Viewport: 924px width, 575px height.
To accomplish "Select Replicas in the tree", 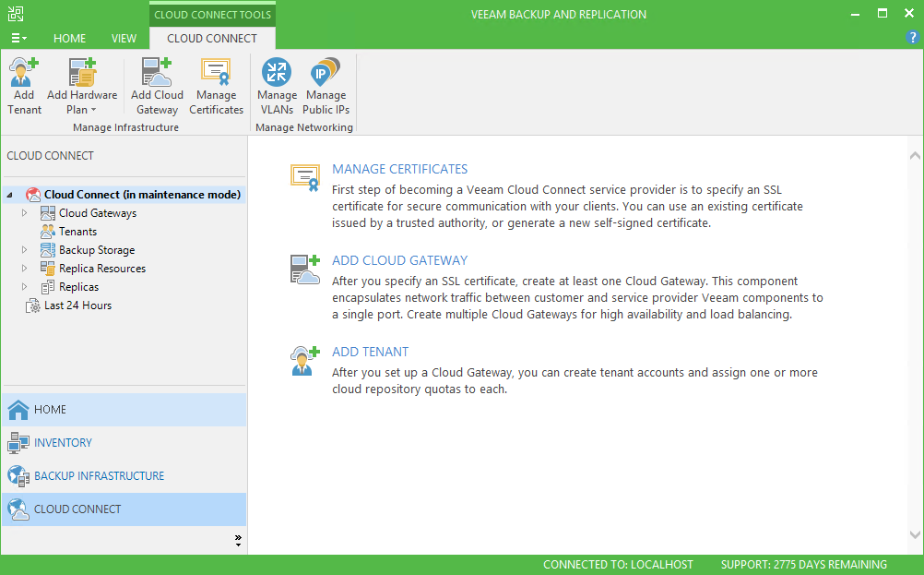I will (x=78, y=287).
